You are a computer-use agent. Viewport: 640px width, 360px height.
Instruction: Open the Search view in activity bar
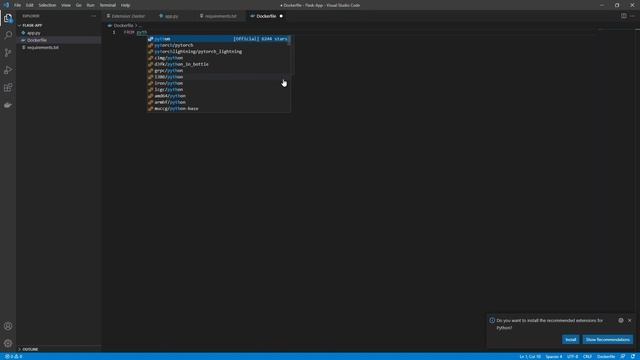click(8, 35)
